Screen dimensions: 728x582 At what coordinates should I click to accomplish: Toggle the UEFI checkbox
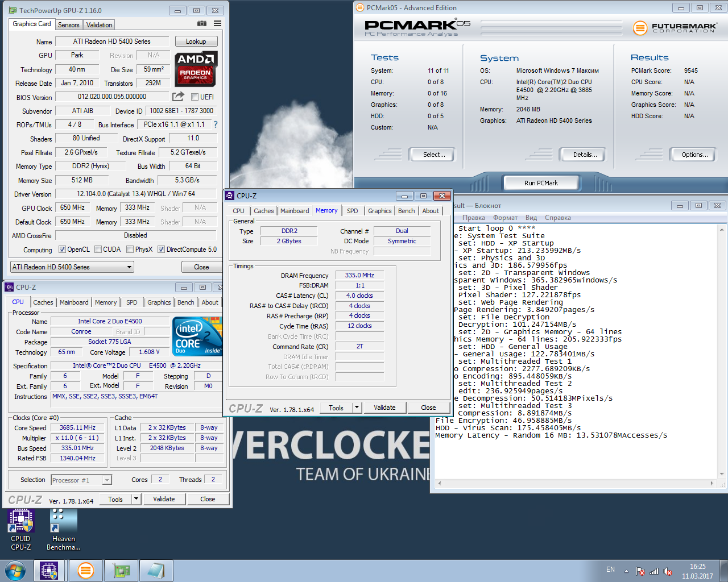(195, 97)
